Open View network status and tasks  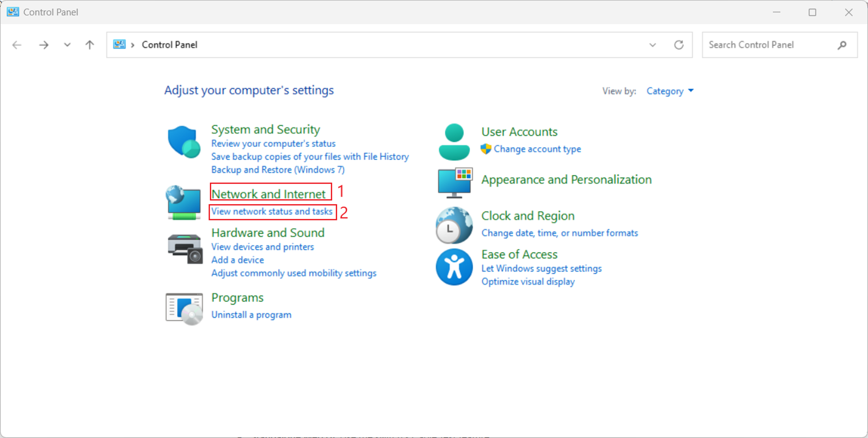tap(272, 211)
